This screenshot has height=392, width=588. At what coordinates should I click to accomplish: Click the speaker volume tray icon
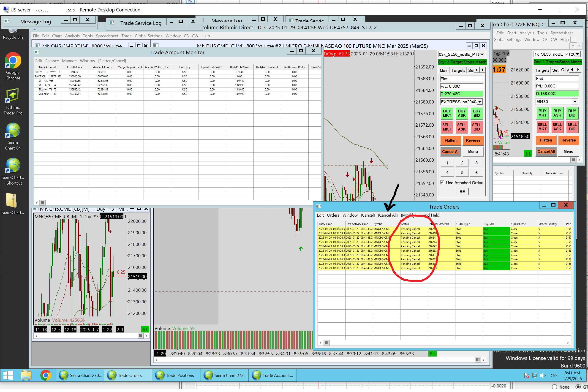542,376
